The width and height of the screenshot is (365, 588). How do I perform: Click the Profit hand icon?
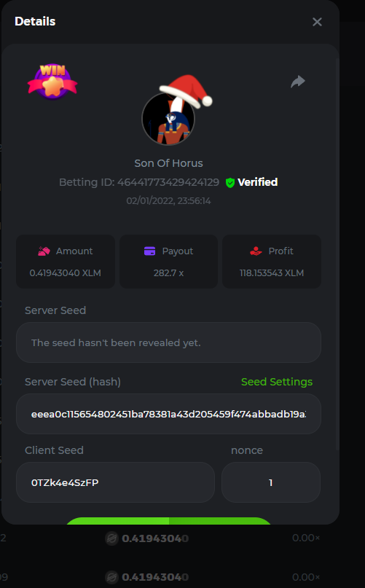(x=256, y=251)
